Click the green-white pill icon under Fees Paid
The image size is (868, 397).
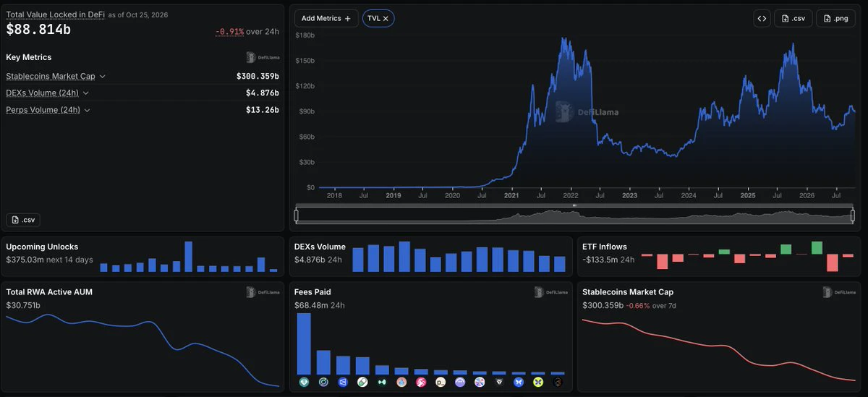(362, 382)
